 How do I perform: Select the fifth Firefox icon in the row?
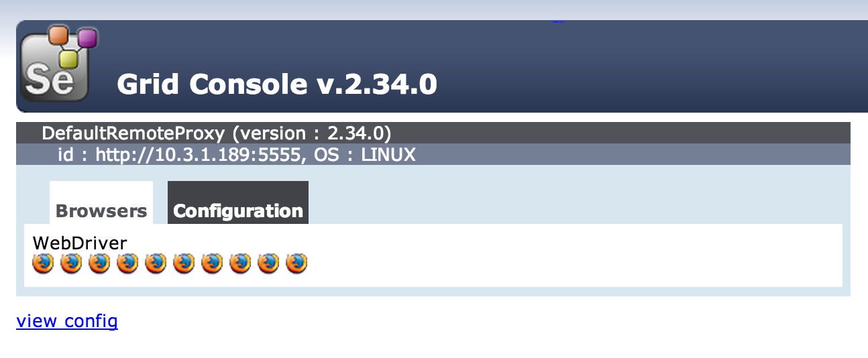156,263
